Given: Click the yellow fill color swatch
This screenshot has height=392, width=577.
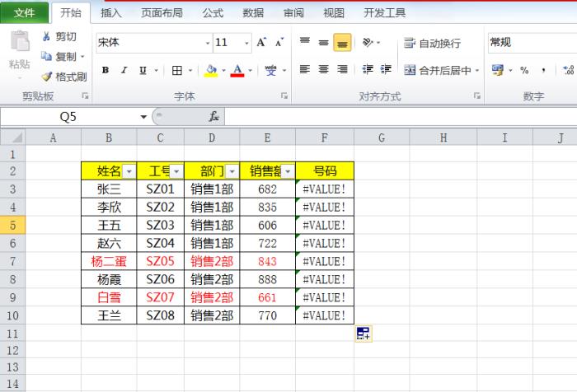Looking at the screenshot, I should pyautogui.click(x=211, y=71).
